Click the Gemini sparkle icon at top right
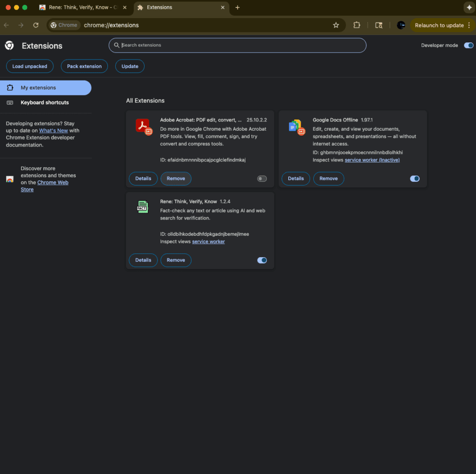 [x=468, y=7]
